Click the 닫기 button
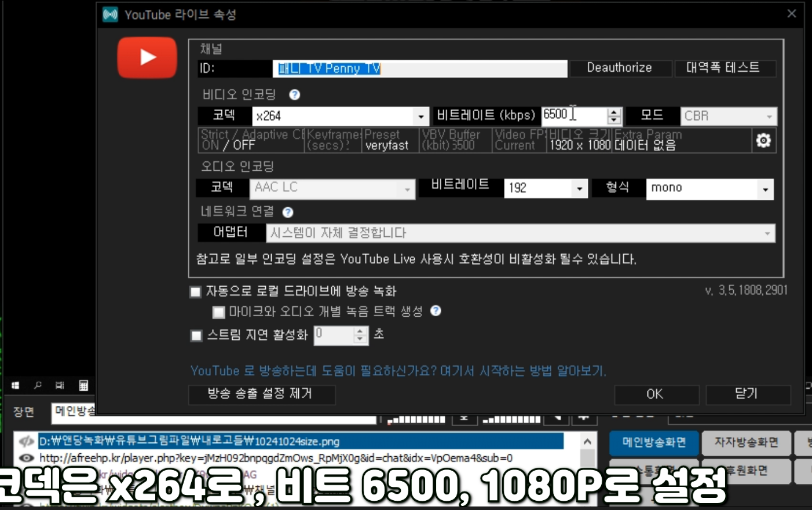The image size is (812, 510). pos(748,394)
